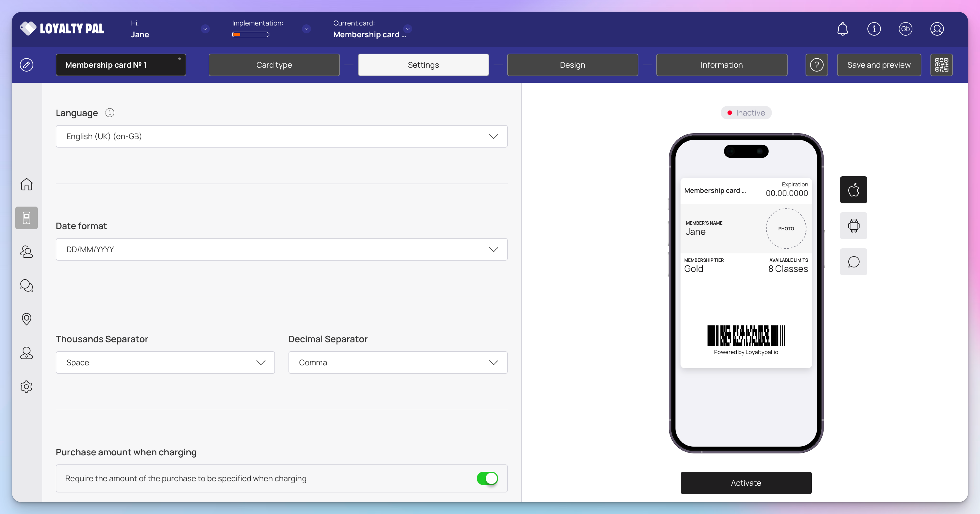Screen dimensions: 980x514
Task: Click Save and preview button
Action: pyautogui.click(x=879, y=65)
